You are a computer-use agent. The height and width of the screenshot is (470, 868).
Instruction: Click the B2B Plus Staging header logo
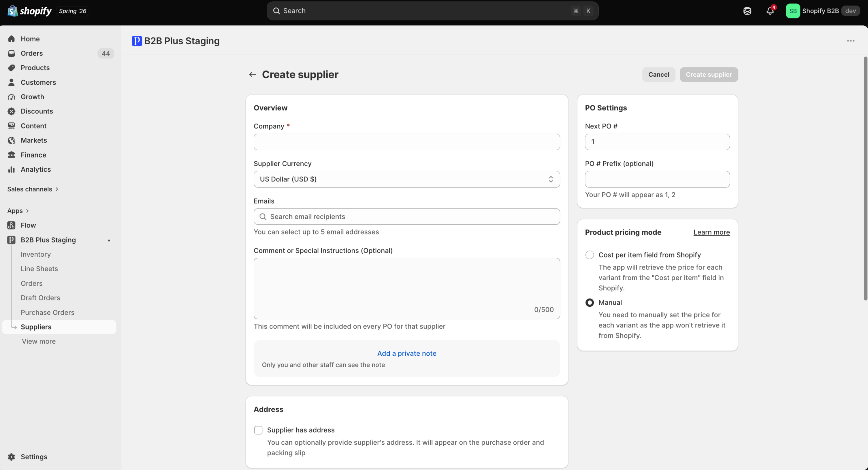pyautogui.click(x=137, y=41)
